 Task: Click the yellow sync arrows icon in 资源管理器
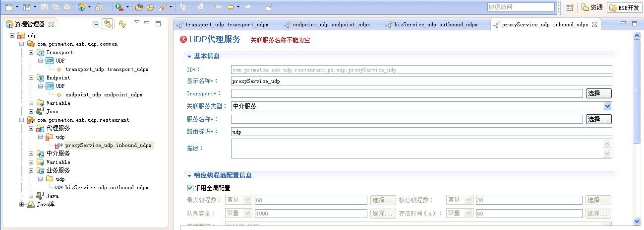pyautogui.click(x=122, y=24)
